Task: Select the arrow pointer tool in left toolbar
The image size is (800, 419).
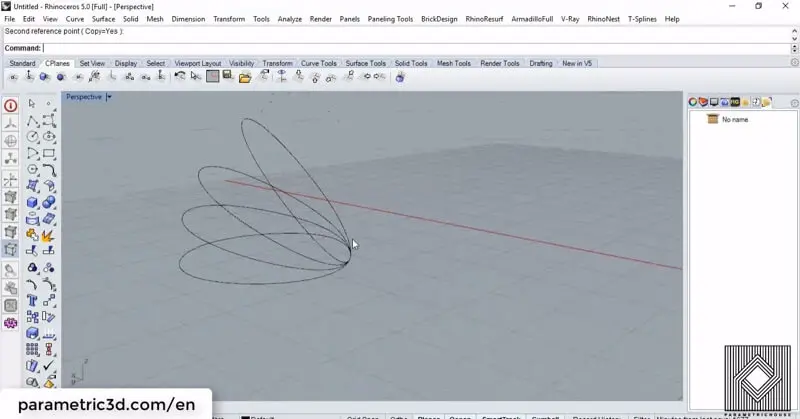Action: pos(32,104)
